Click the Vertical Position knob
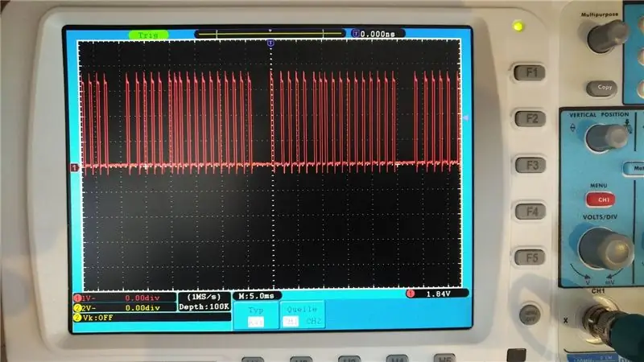This screenshot has height=362, width=644. pyautogui.click(x=606, y=138)
